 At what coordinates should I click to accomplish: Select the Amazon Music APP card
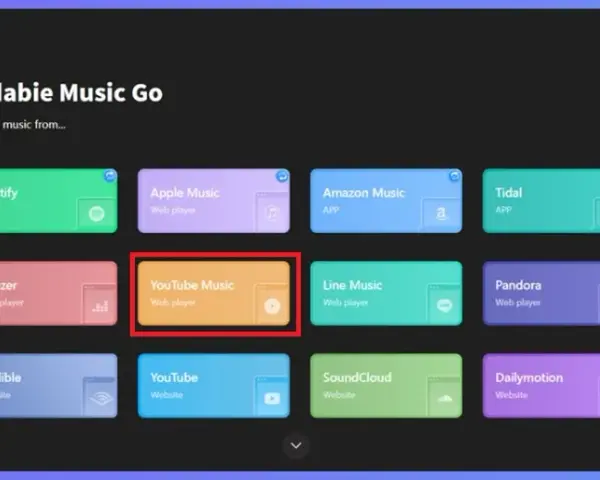coord(386,201)
